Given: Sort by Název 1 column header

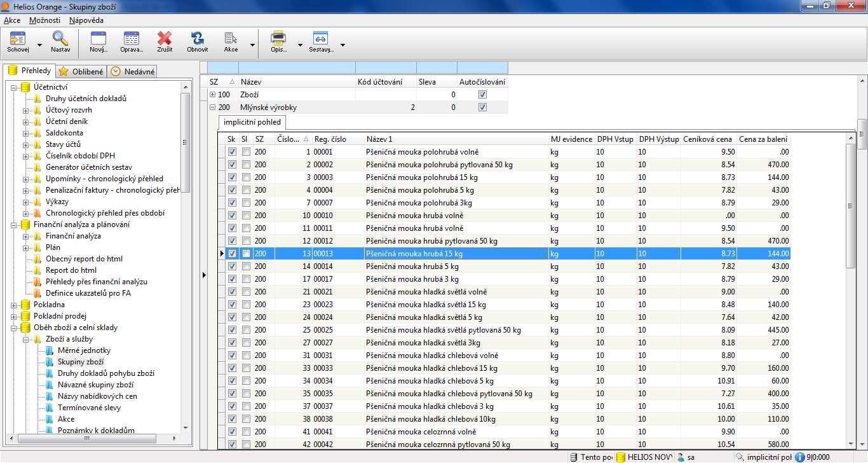Looking at the screenshot, I should pos(456,139).
